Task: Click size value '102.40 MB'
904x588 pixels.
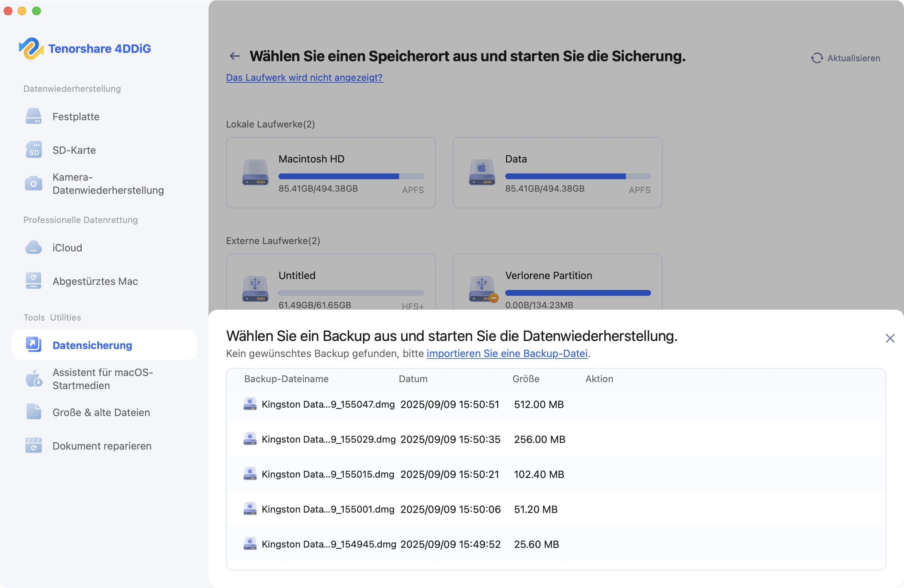Action: (539, 474)
